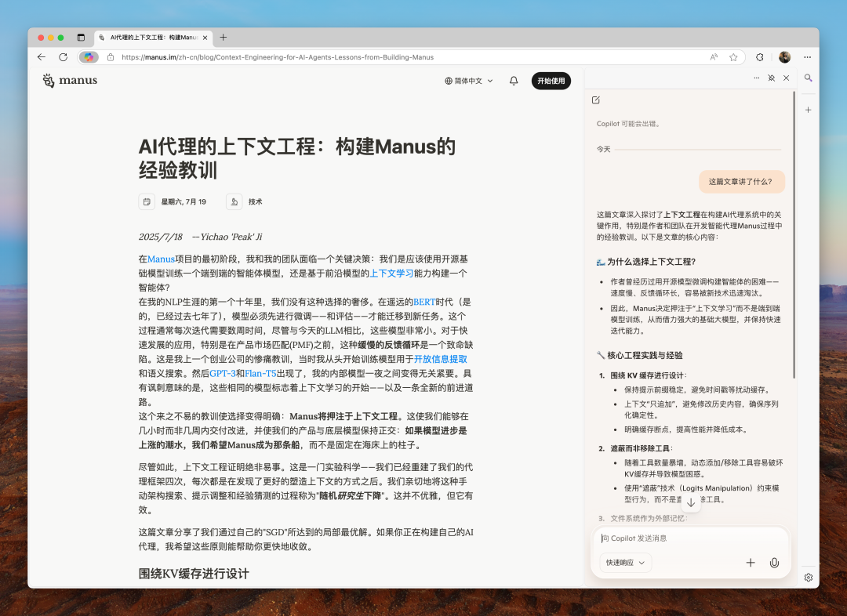The image size is (847, 616).
Task: Unpin the Copilot sidebar
Action: point(772,78)
